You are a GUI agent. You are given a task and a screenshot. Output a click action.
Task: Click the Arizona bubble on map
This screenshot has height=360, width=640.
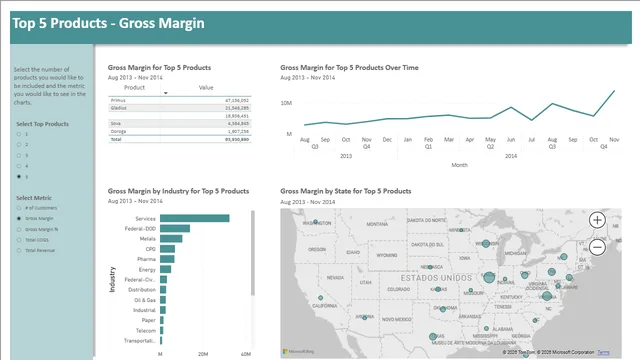point(364,318)
